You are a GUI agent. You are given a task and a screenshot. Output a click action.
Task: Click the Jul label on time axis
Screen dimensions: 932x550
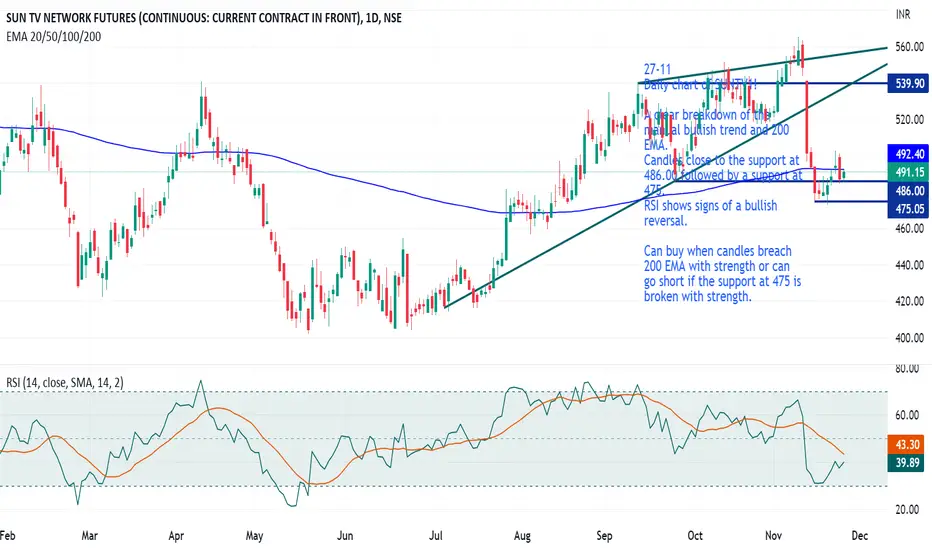pos(436,536)
